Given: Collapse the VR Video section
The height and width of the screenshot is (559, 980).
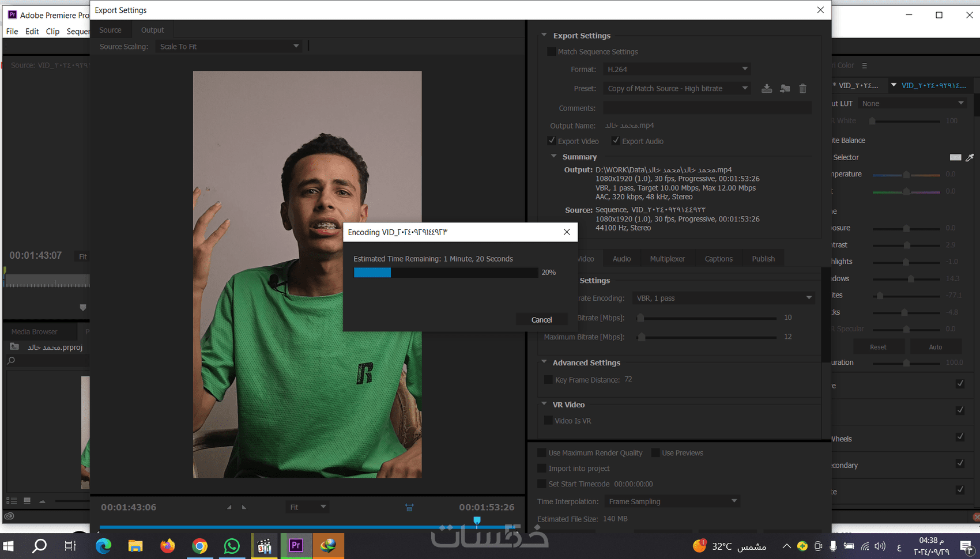Looking at the screenshot, I should [544, 404].
